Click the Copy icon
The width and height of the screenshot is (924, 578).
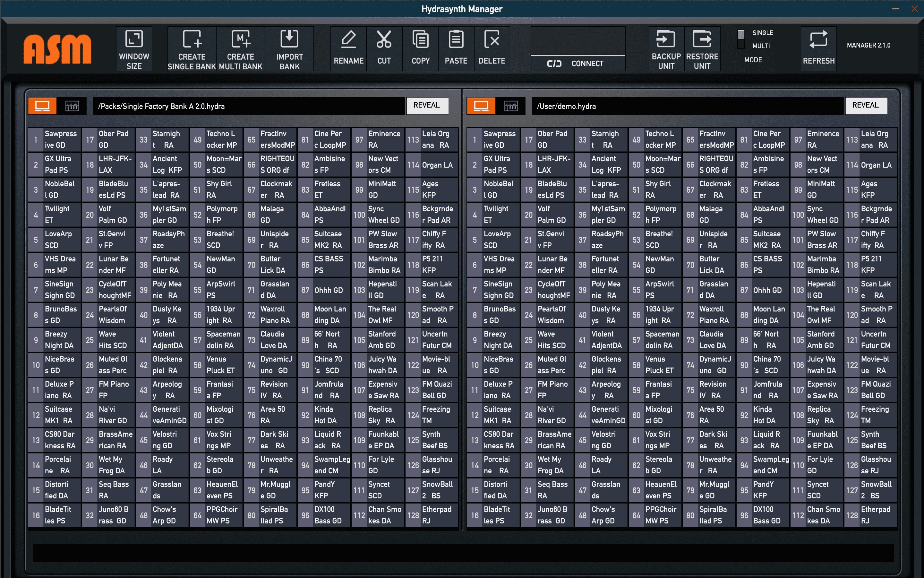(420, 49)
